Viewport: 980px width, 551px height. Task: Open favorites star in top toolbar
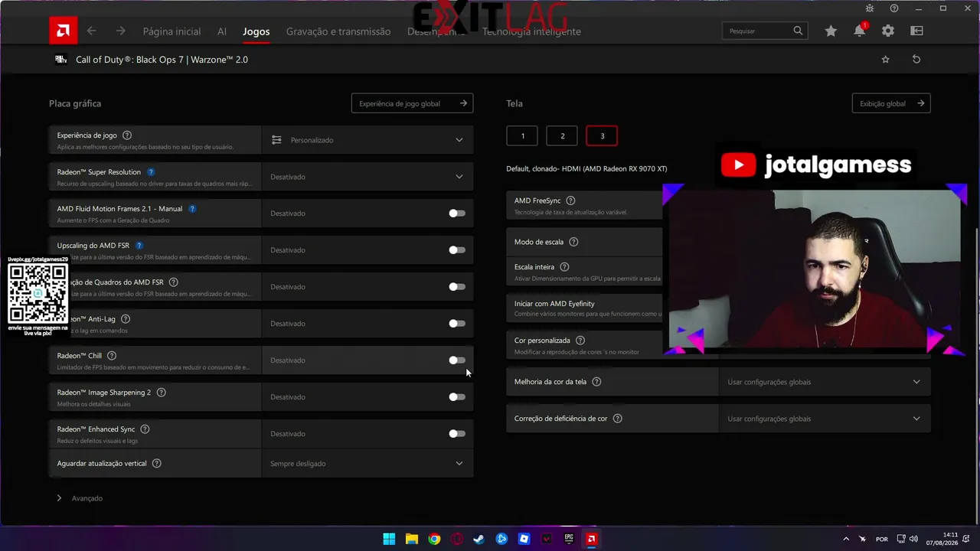coord(831,31)
